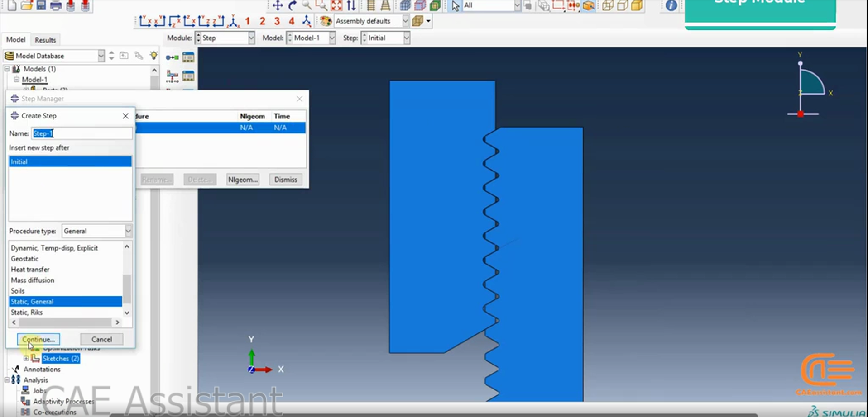
Task: Select Static, General procedure
Action: [x=66, y=301]
